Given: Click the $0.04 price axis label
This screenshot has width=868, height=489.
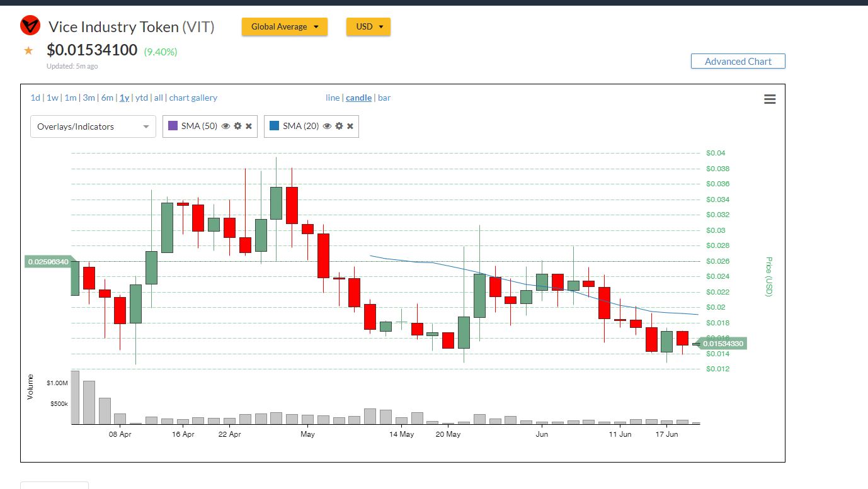Looking at the screenshot, I should pos(716,153).
